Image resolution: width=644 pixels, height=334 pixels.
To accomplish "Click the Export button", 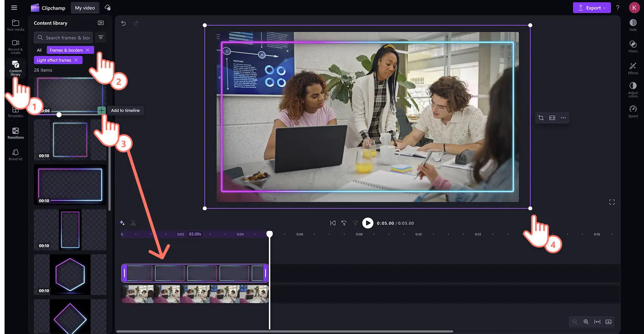I will click(x=592, y=8).
